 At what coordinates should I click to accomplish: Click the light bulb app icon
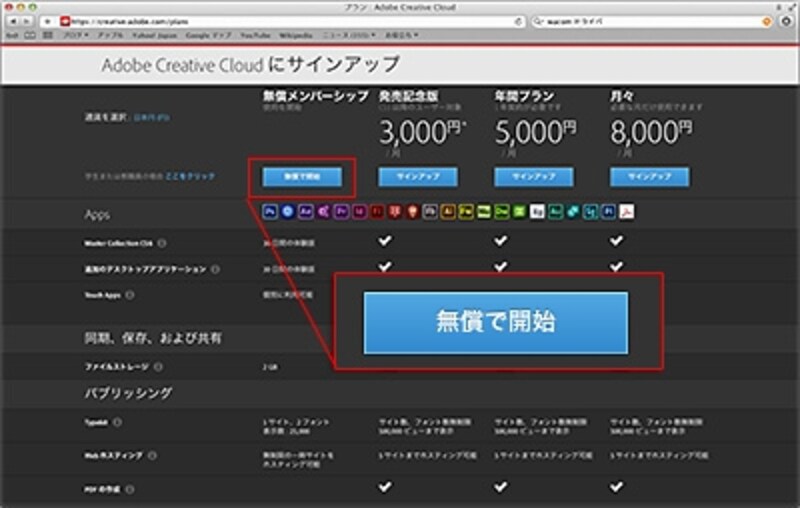(x=412, y=211)
